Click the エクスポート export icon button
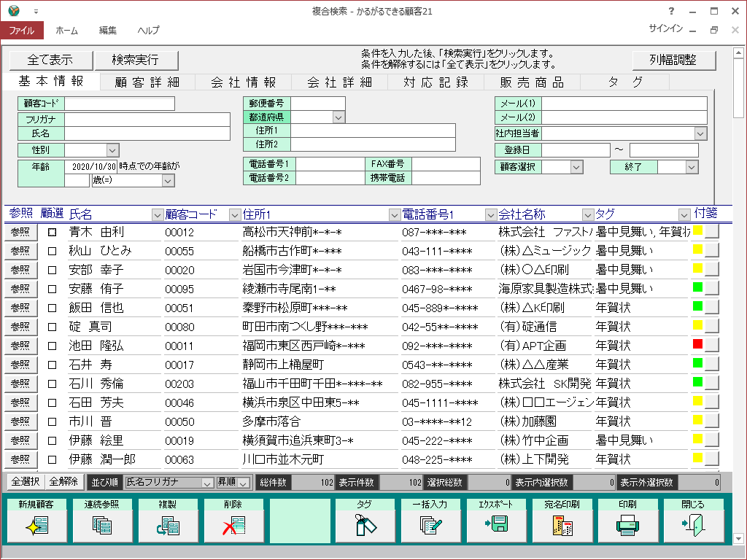Image resolution: width=747 pixels, height=560 pixels. click(x=496, y=519)
